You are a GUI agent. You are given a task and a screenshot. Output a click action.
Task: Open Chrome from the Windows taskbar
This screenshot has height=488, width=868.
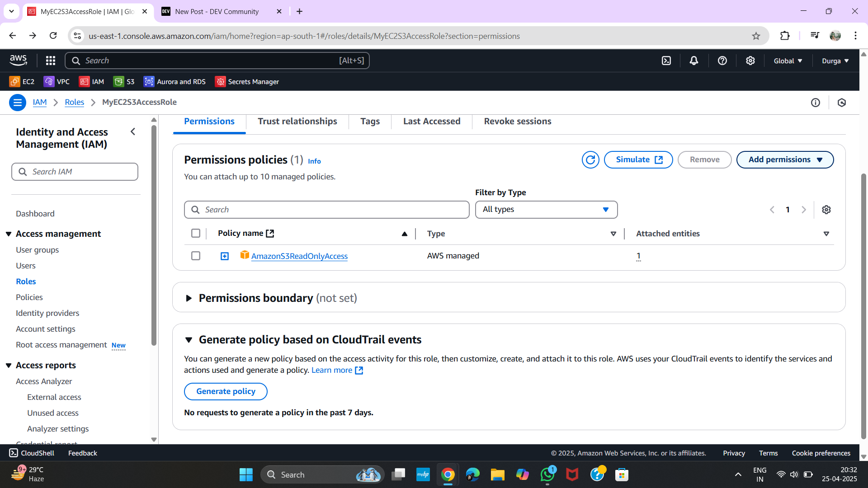pos(448,474)
